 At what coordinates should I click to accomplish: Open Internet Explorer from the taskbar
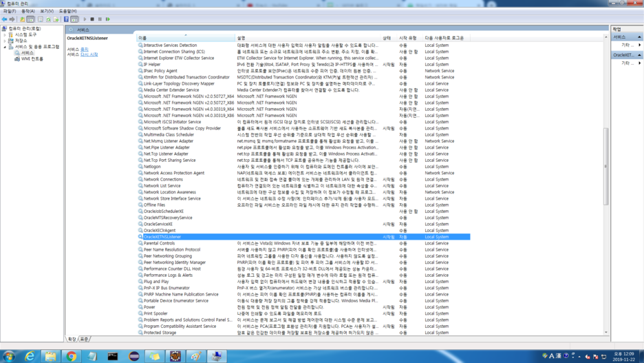coord(30,356)
